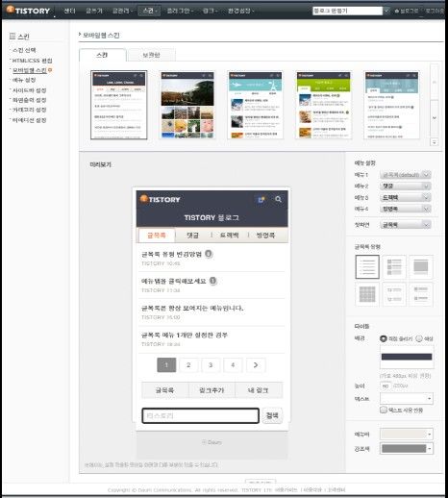Open the 글관리 top menu

click(x=122, y=11)
